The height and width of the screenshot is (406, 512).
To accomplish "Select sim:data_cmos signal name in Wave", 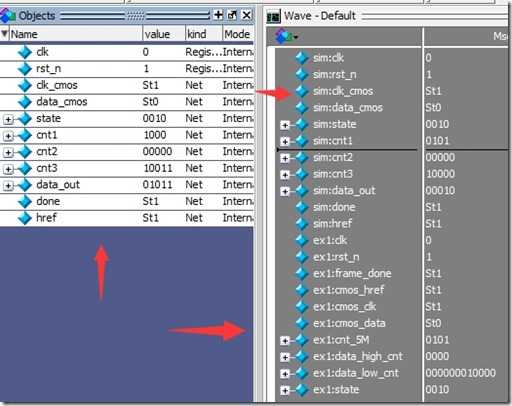I will (348, 108).
